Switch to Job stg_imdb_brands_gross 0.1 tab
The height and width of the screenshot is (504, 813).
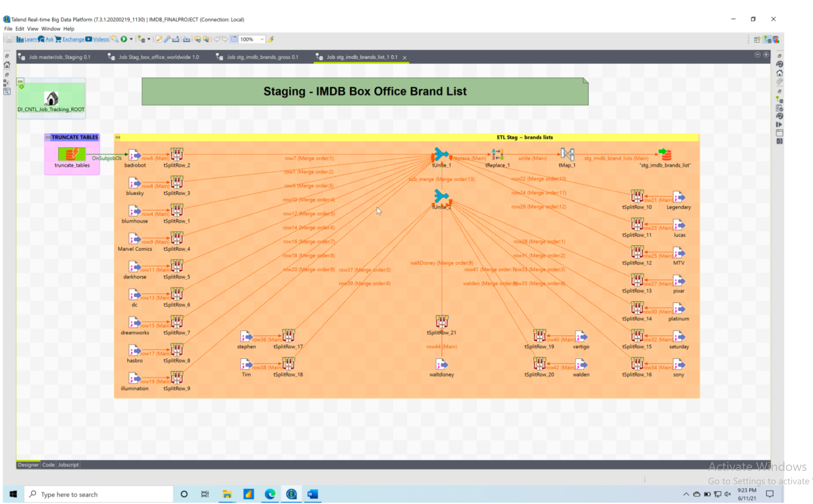pos(257,57)
